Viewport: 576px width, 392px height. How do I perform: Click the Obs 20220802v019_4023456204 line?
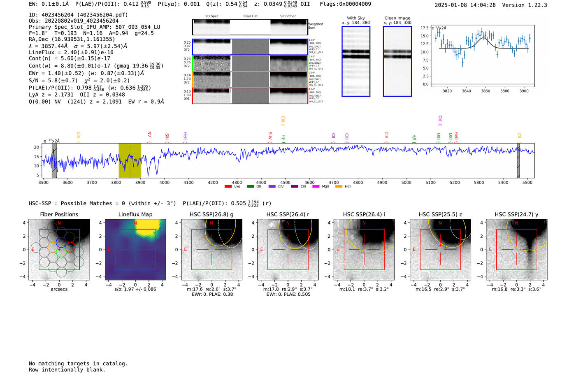point(74,21)
